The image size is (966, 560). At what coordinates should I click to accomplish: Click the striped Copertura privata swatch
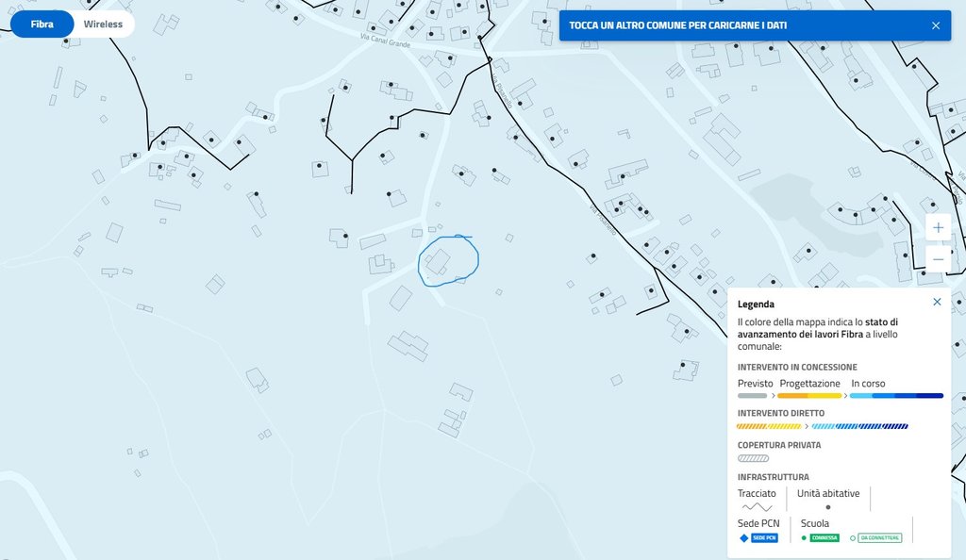pyautogui.click(x=753, y=458)
